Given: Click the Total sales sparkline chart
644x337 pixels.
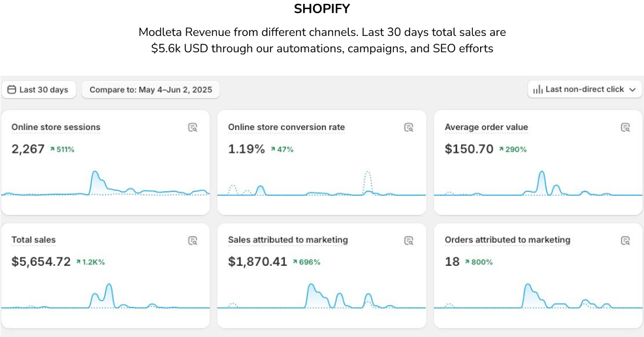Looking at the screenshot, I should (x=106, y=296).
